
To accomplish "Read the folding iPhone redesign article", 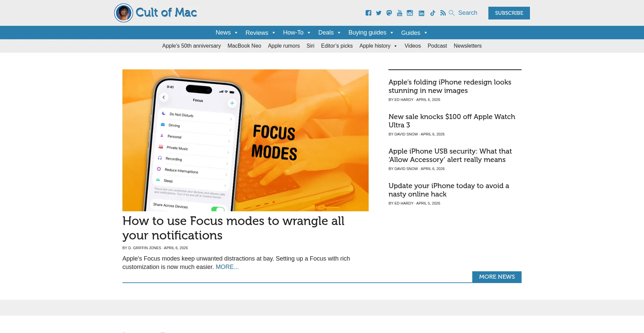I will [450, 86].
